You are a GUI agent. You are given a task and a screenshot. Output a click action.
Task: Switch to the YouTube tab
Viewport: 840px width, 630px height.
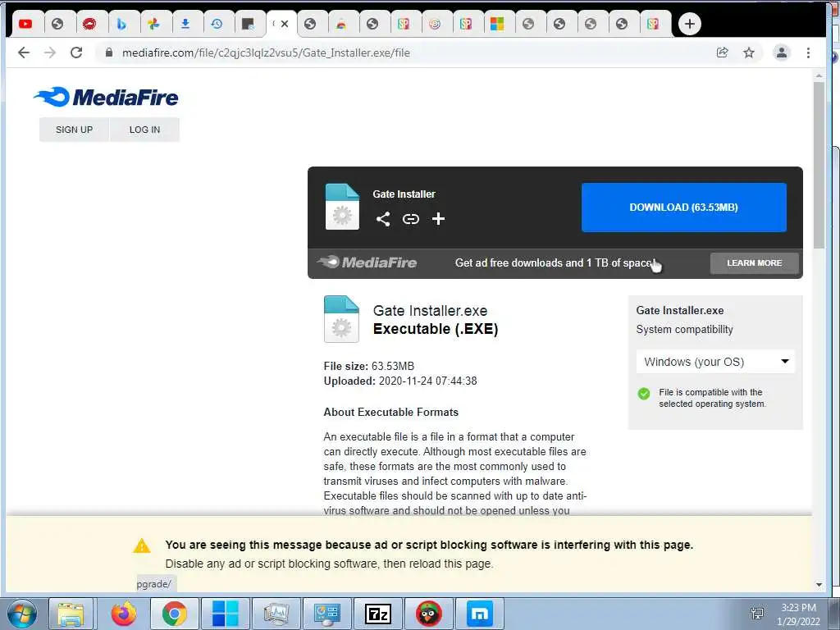pyautogui.click(x=25, y=24)
